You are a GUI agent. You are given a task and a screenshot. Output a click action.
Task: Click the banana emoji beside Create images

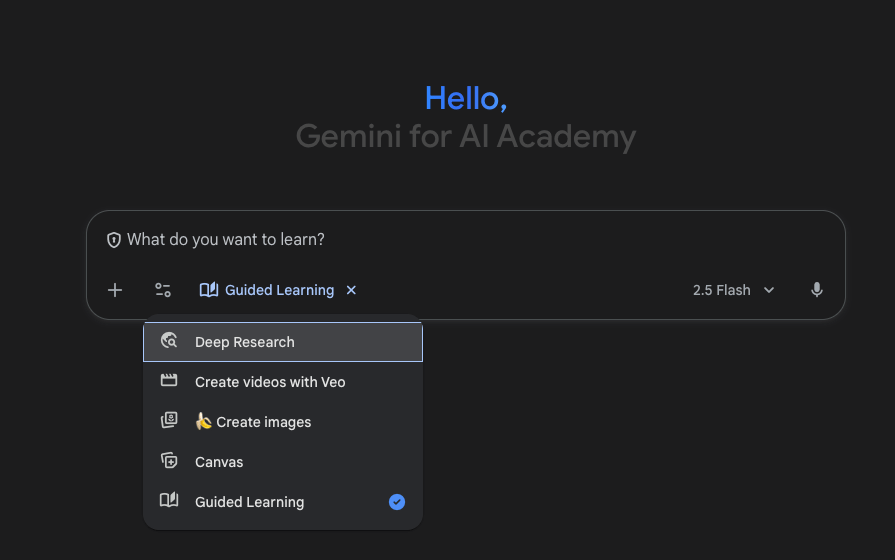point(203,421)
